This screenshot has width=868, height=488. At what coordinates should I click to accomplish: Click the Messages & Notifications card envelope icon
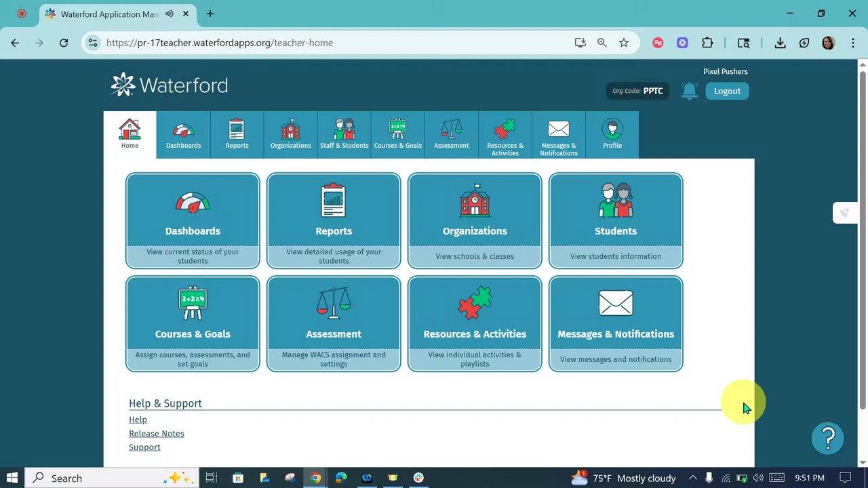click(x=616, y=303)
